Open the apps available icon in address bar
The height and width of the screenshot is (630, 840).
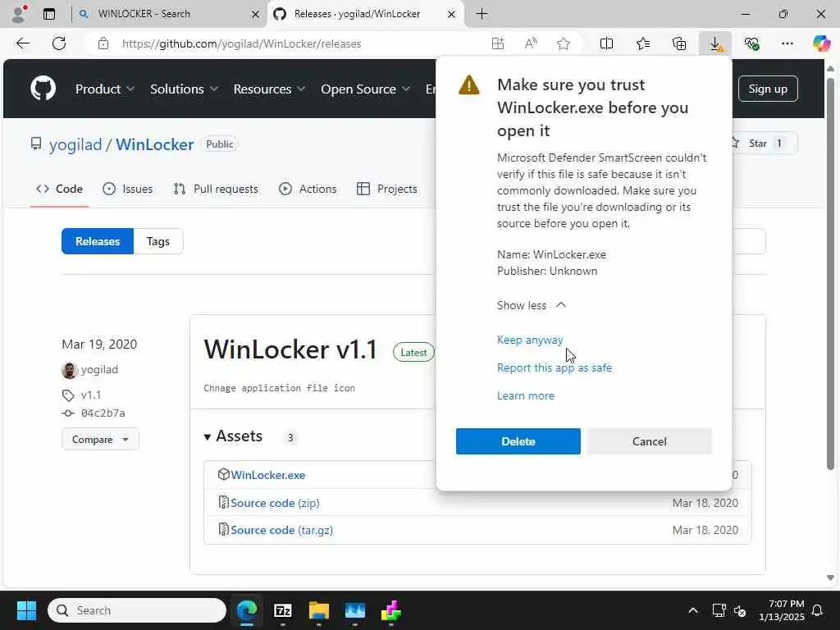click(498, 43)
